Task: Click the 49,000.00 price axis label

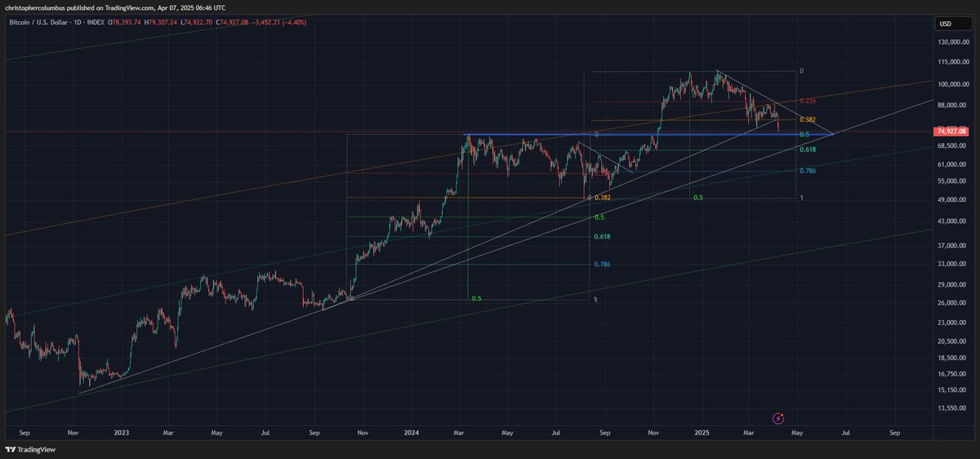Action: (951, 200)
